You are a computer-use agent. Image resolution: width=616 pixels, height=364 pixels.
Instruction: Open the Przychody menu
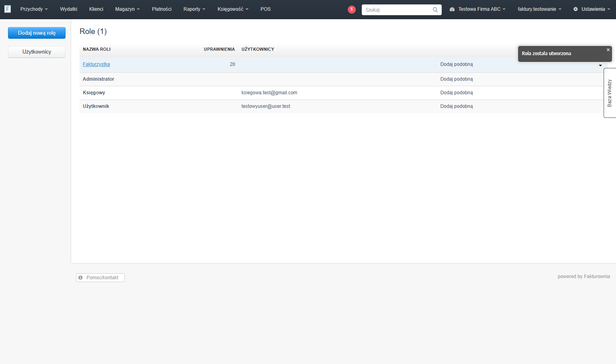coord(34,9)
